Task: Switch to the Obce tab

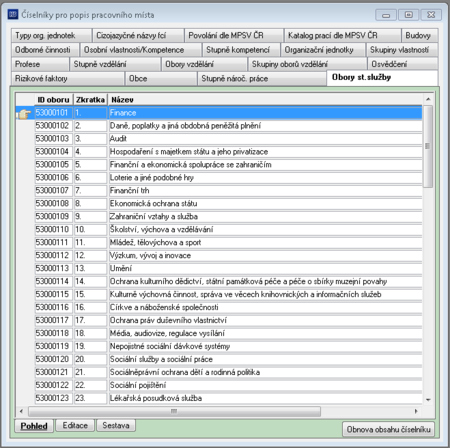Action: [x=161, y=78]
